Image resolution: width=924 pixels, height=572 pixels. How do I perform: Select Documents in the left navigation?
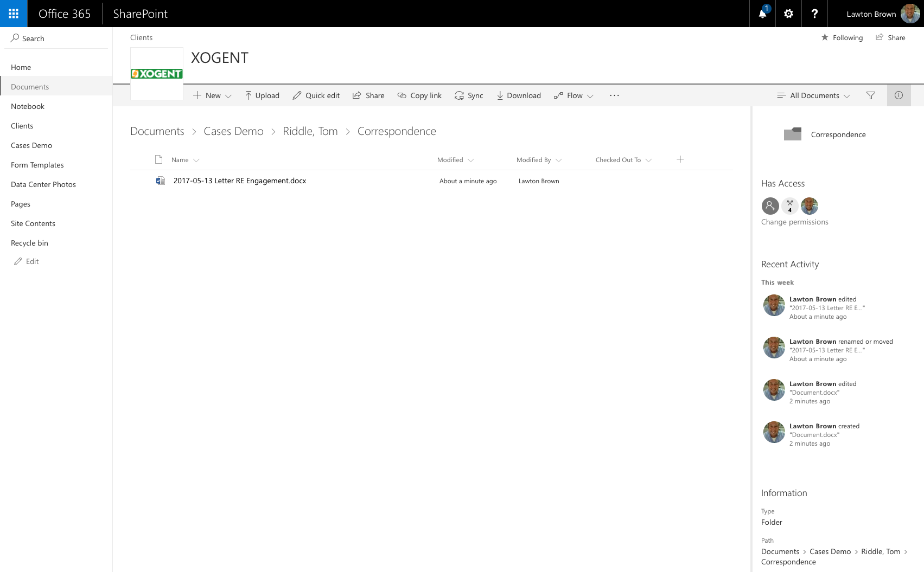[x=56, y=87]
